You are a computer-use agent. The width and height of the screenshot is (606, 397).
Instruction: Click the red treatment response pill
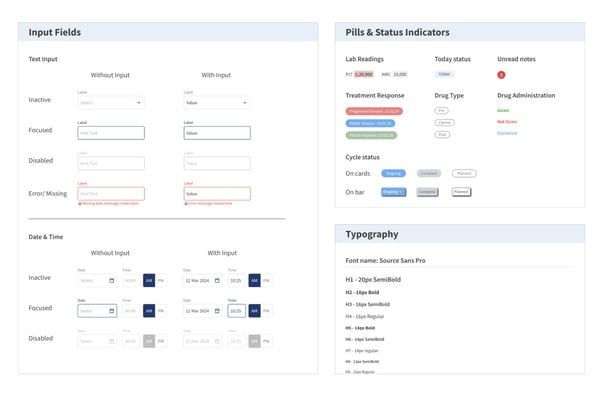point(374,111)
